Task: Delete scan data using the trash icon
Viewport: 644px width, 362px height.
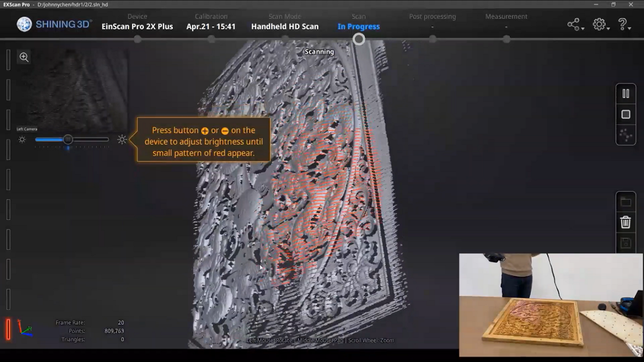Action: coord(625,222)
